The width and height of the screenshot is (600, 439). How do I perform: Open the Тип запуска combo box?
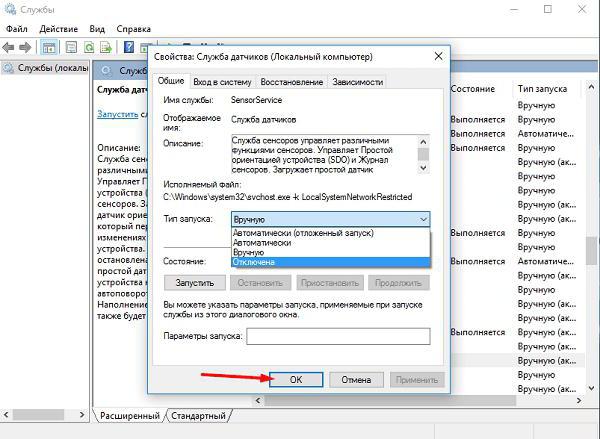pyautogui.click(x=330, y=218)
